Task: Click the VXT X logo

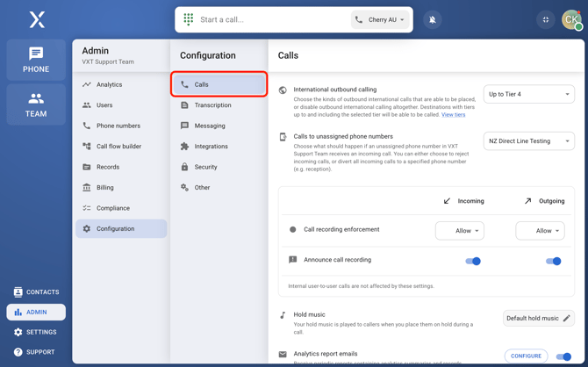Action: click(x=37, y=19)
